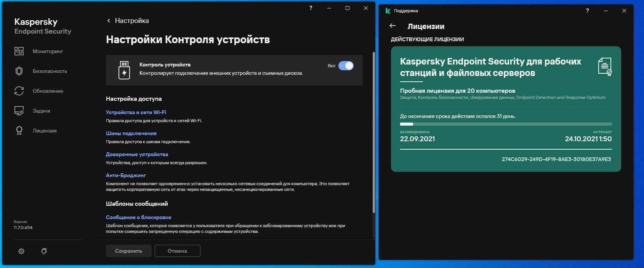Open help in Поддержка window title bar
The height and width of the screenshot is (268, 644).
click(587, 11)
